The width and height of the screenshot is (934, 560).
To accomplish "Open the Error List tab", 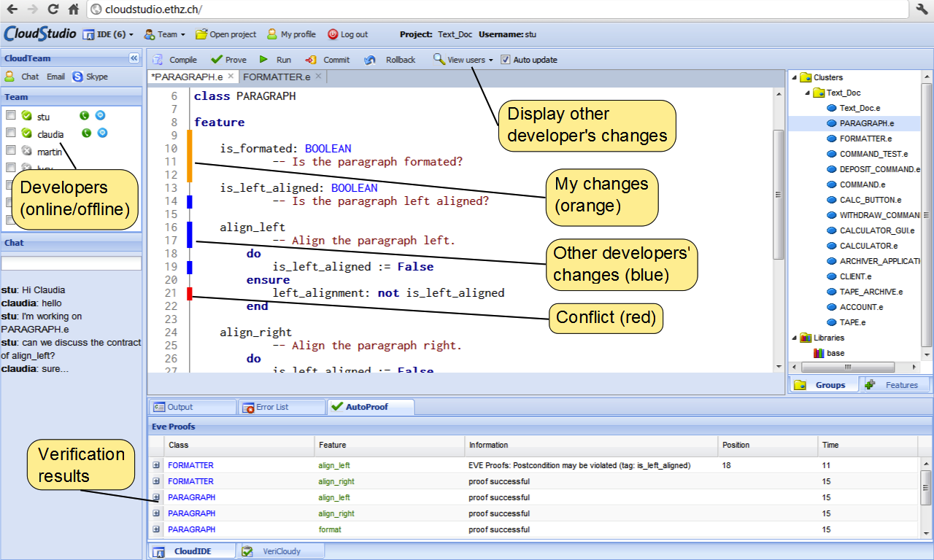I will click(282, 407).
